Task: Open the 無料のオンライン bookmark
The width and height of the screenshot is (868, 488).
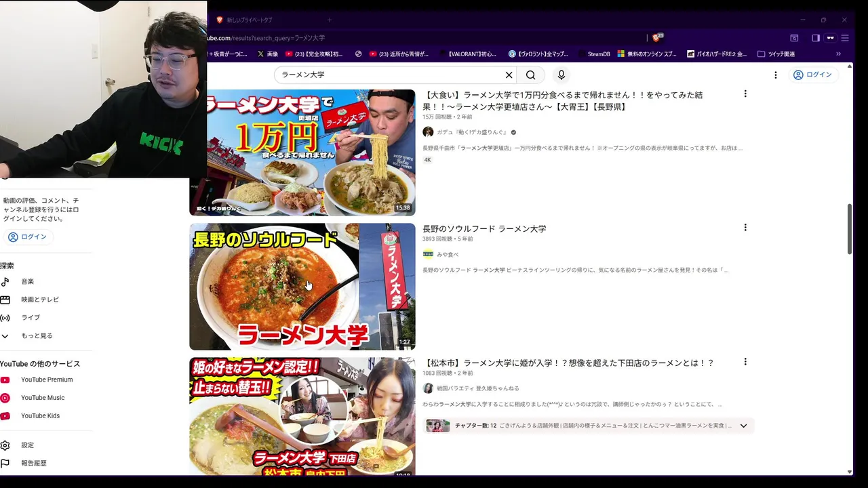Action: click(x=646, y=54)
